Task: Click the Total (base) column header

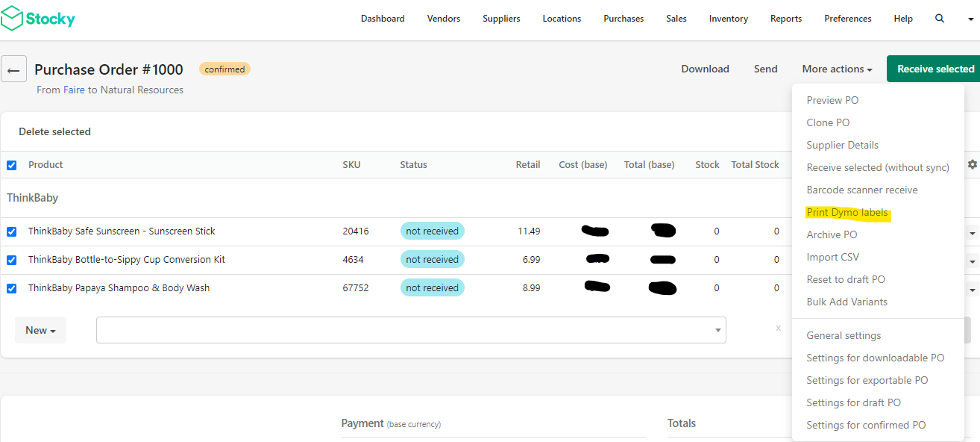Action: (650, 164)
